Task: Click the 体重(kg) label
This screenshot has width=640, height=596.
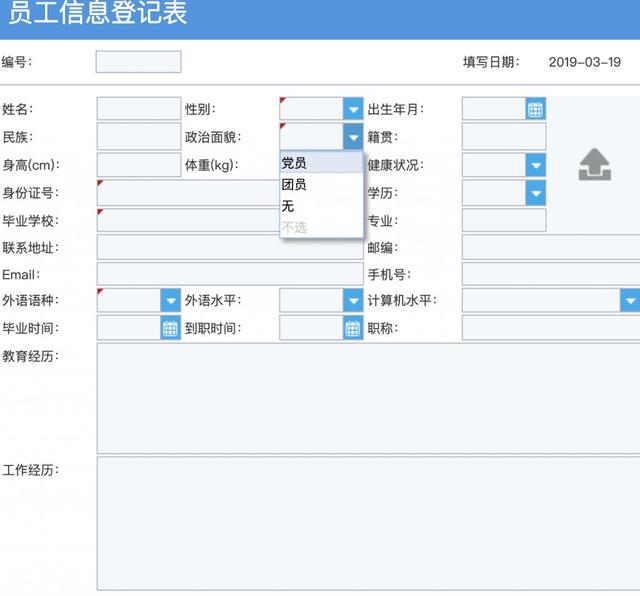Action: point(211,165)
